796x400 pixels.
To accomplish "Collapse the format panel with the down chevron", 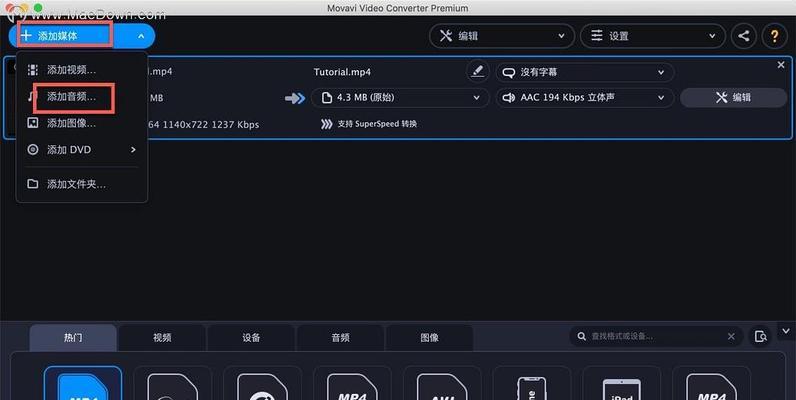I will 786,331.
